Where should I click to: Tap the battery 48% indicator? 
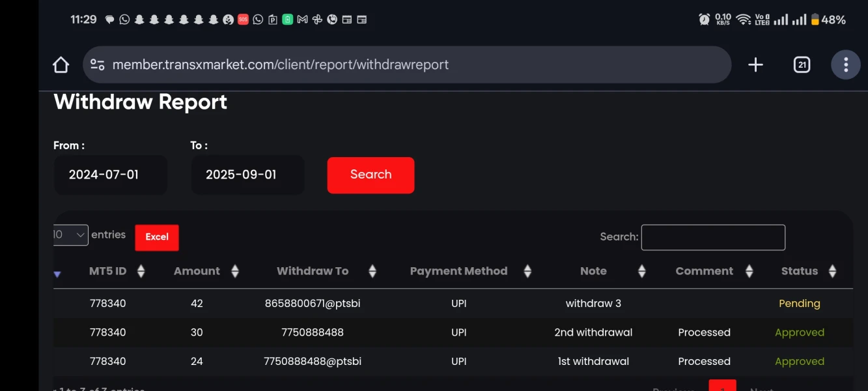(x=828, y=20)
